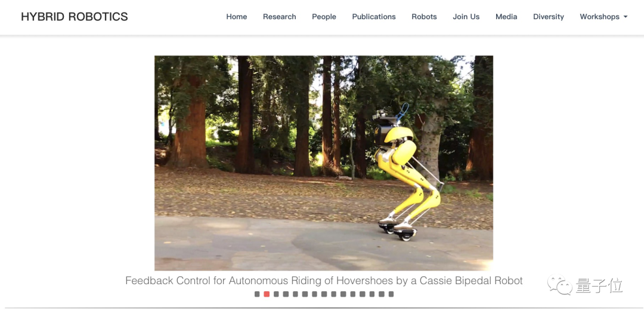
Task: Select the first carousel slide indicator
Action: (257, 294)
